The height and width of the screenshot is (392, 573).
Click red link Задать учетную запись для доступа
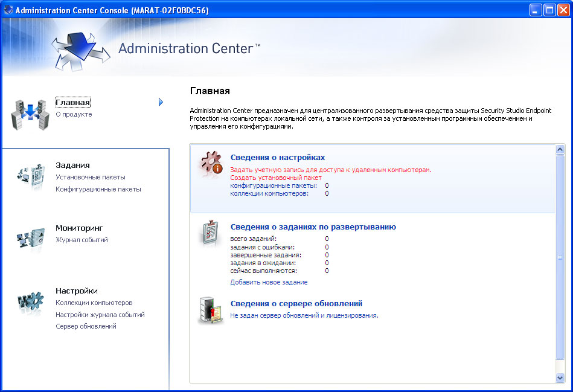(x=331, y=170)
